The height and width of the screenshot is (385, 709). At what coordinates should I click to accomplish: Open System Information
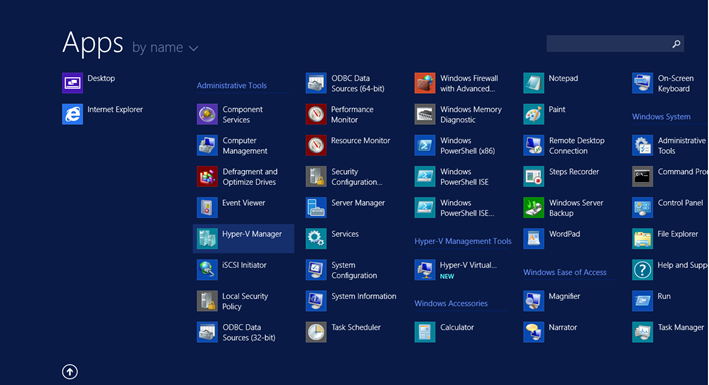coord(351,301)
